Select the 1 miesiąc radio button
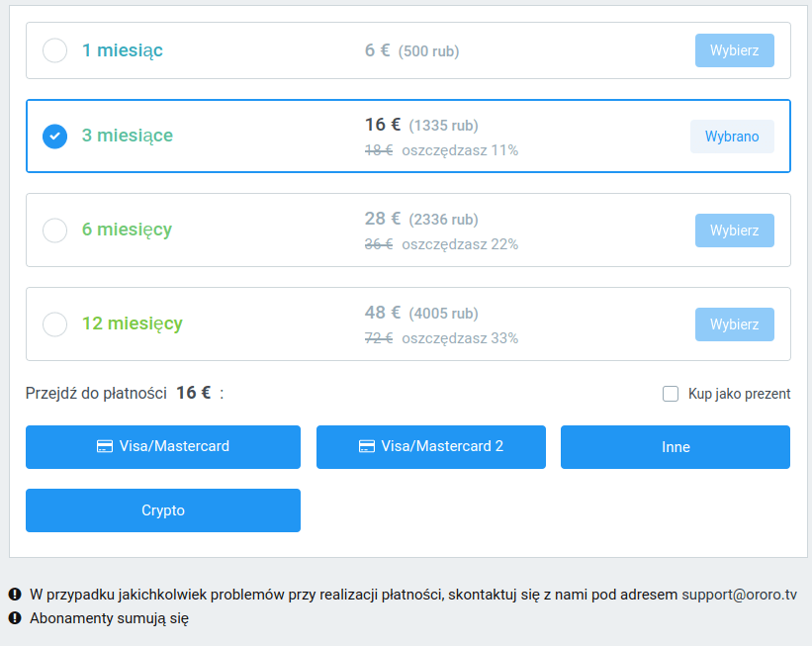 tap(55, 50)
